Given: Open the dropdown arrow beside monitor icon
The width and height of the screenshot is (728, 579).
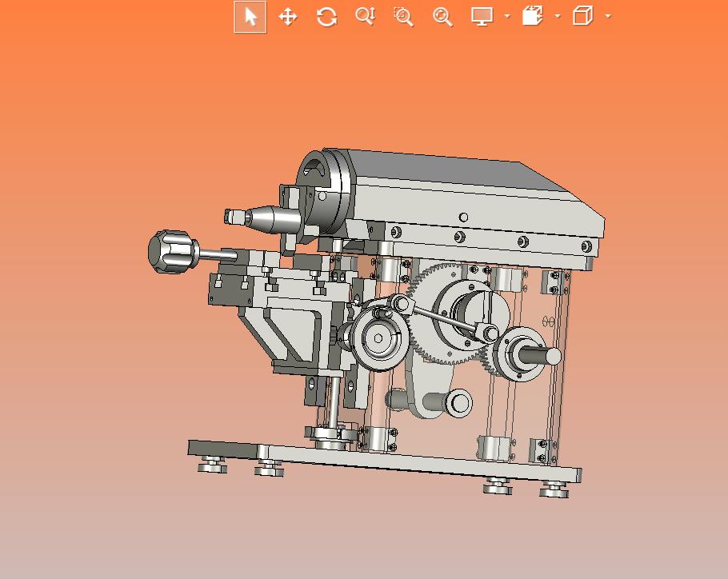Looking at the screenshot, I should click(507, 16).
